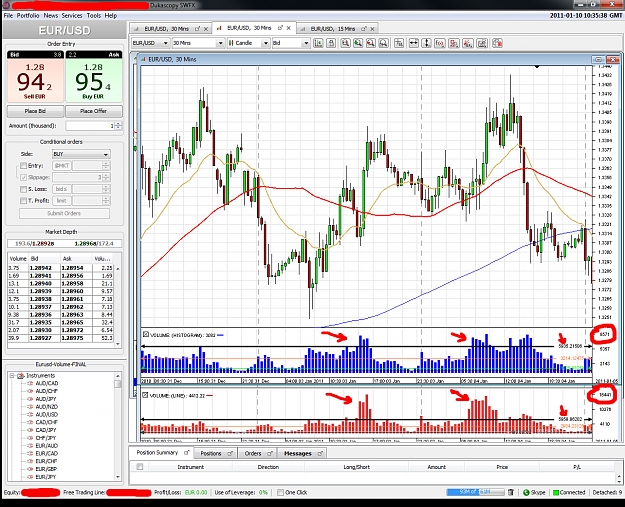Viewport: 625px width, 507px height.
Task: Toggle horizontal range arrows icon in toolbar
Action: pyautogui.click(x=413, y=43)
